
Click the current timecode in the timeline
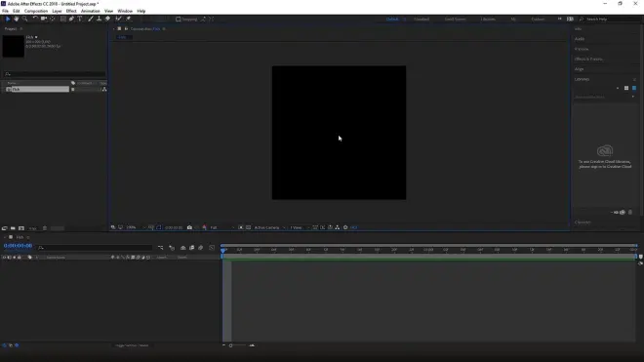pos(19,246)
